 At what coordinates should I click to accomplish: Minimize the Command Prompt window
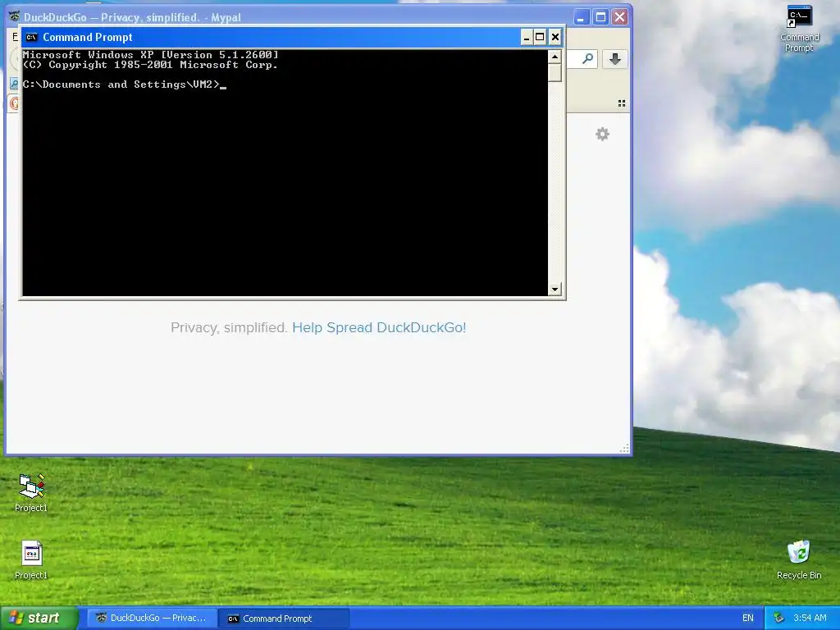tap(527, 37)
